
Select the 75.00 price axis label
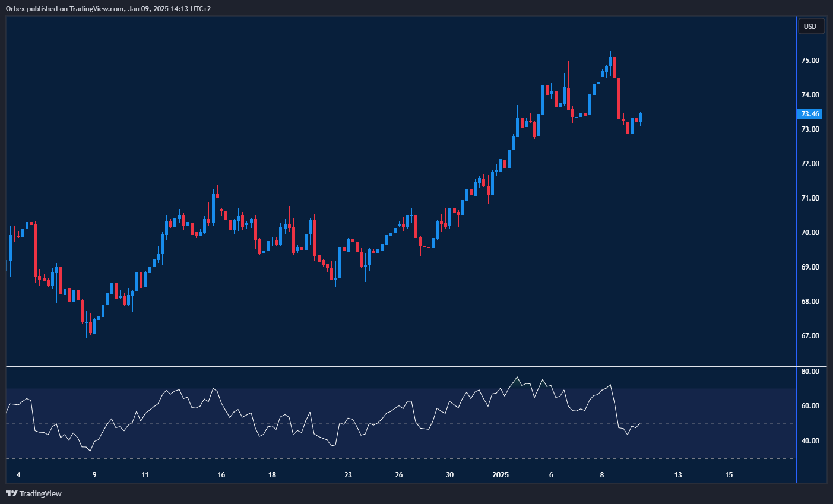pyautogui.click(x=810, y=61)
